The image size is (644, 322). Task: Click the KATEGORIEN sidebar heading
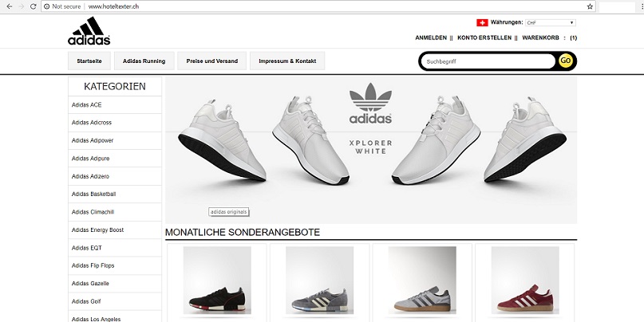[115, 87]
